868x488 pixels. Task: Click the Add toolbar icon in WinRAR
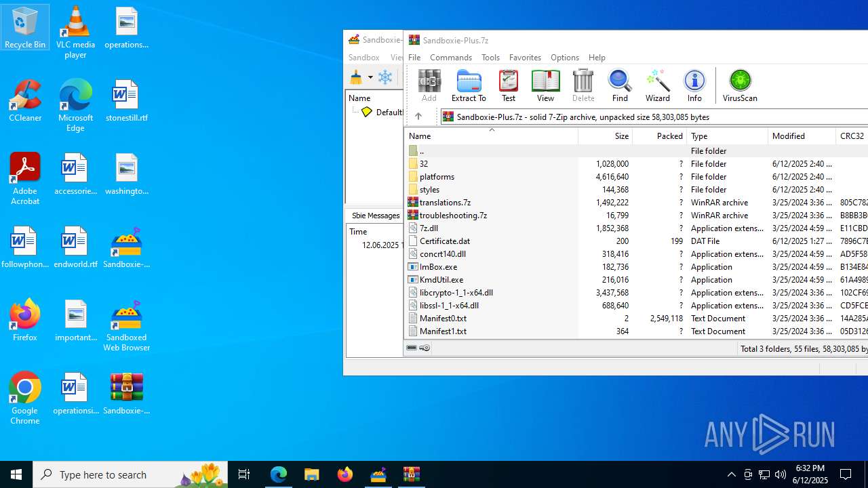click(429, 85)
